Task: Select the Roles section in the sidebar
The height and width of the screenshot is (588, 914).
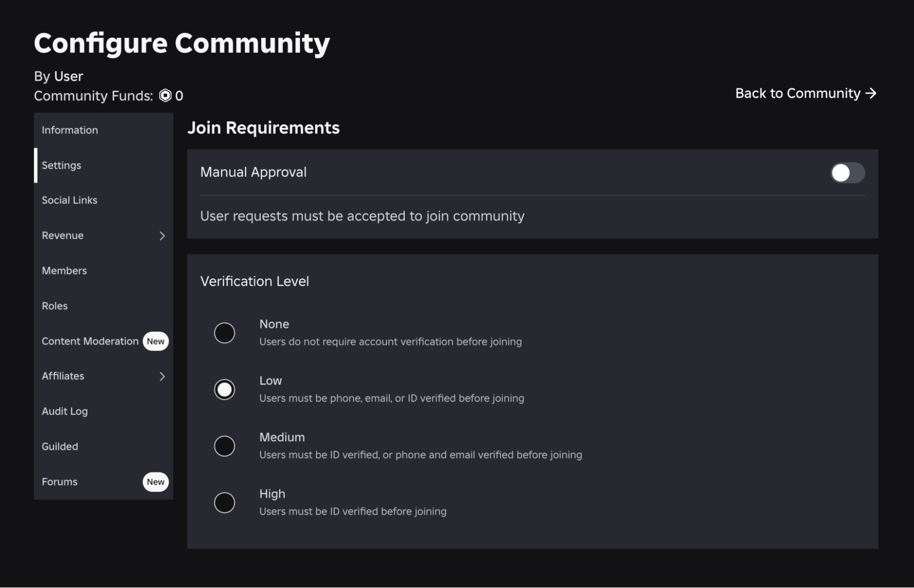Action: [54, 305]
